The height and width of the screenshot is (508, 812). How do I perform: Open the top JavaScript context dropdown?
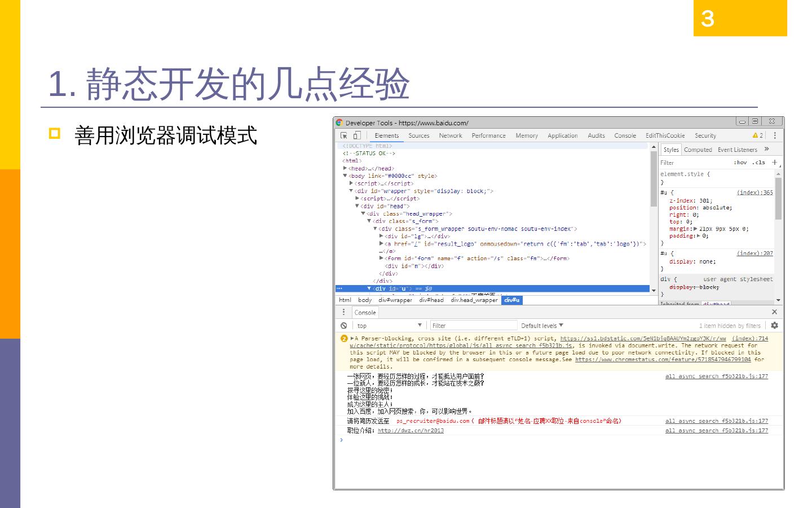pos(389,326)
